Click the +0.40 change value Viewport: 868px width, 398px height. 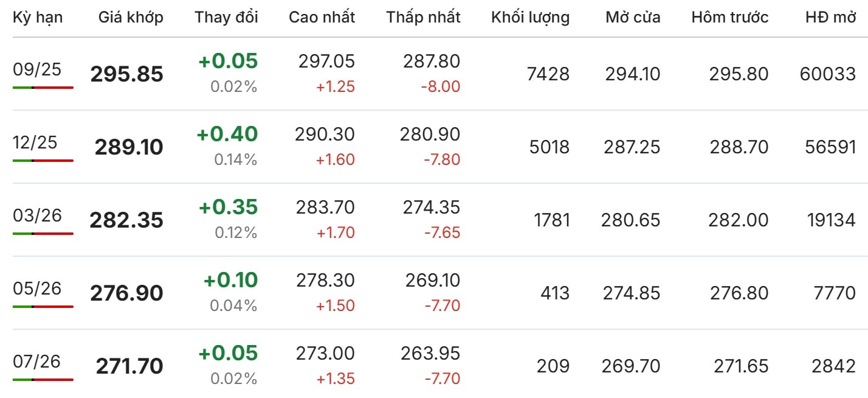[x=227, y=134]
